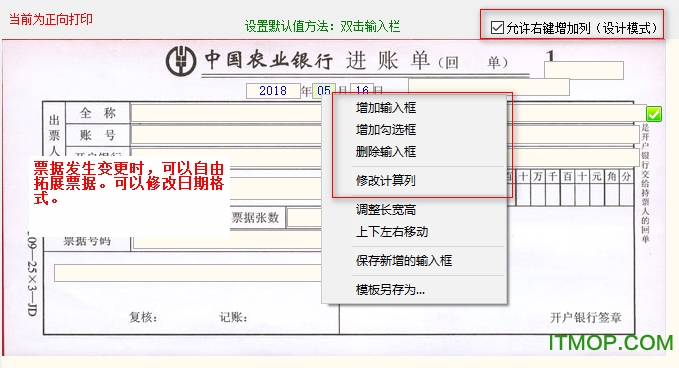Click the Agricultural Bank of China logo
The width and height of the screenshot is (679, 368).
pyautogui.click(x=181, y=61)
